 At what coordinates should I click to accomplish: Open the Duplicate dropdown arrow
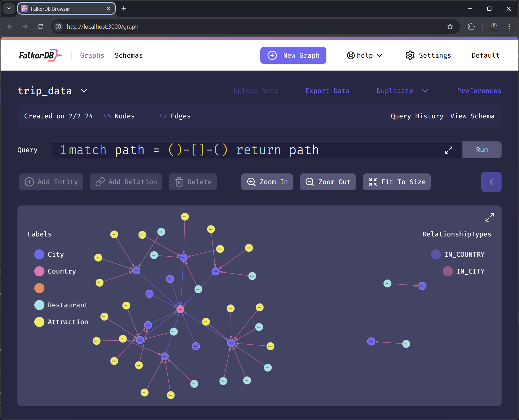tap(425, 91)
